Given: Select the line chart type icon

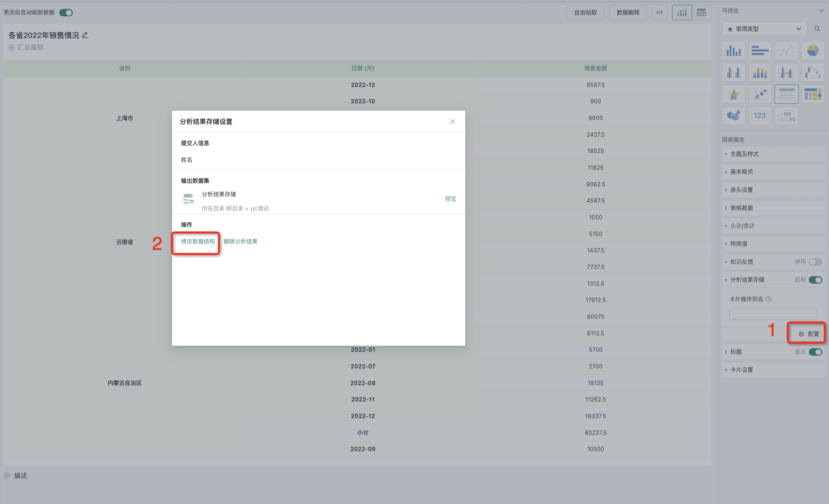Looking at the screenshot, I should point(786,50).
